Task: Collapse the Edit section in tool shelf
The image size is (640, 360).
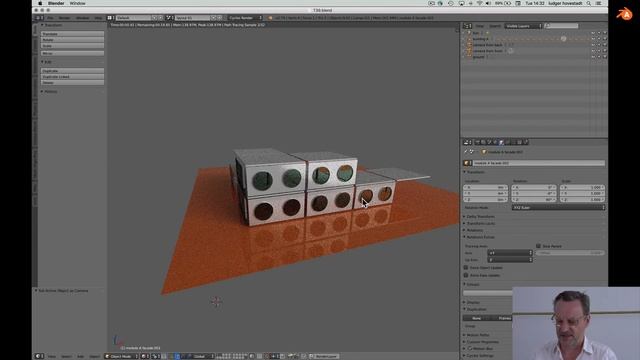Action: (x=46, y=62)
